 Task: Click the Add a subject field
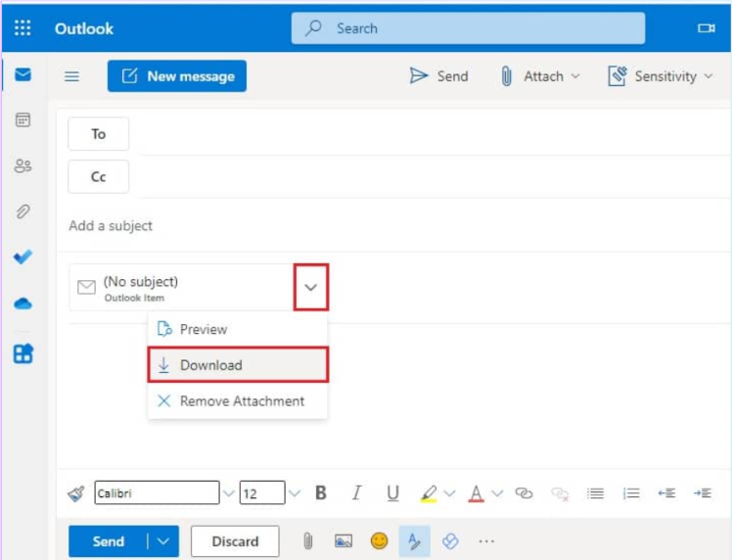click(x=393, y=226)
